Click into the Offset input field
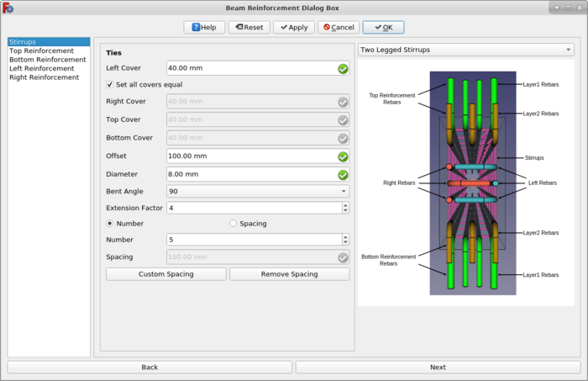The width and height of the screenshot is (588, 381). [x=248, y=156]
